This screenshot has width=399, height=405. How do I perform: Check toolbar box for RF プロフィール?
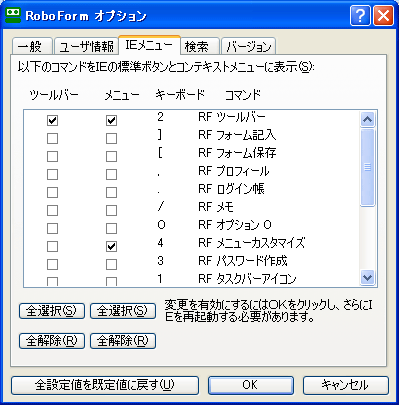click(x=52, y=174)
